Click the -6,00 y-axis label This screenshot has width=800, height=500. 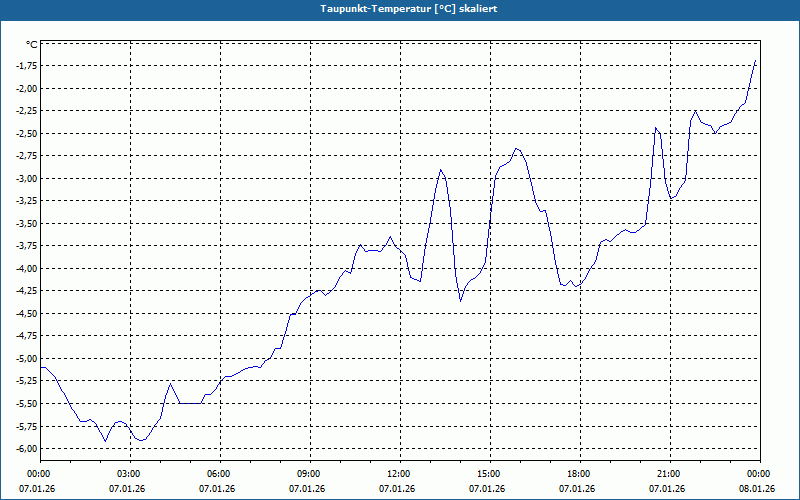pyautogui.click(x=28, y=448)
